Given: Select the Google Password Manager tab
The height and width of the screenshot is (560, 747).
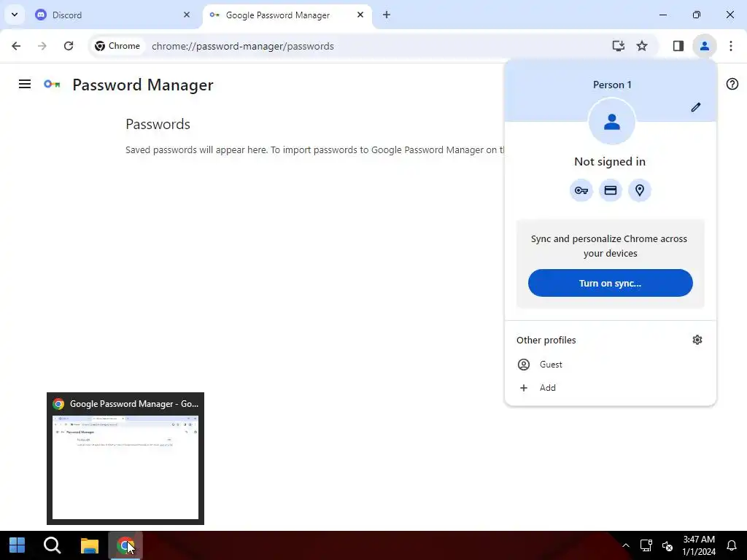Looking at the screenshot, I should tap(287, 15).
